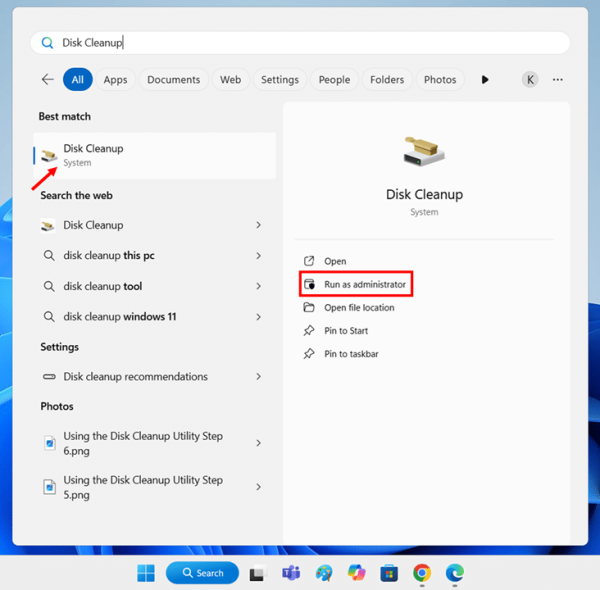This screenshot has height=590, width=600.
Task: Open Copilot from the taskbar
Action: (x=356, y=573)
